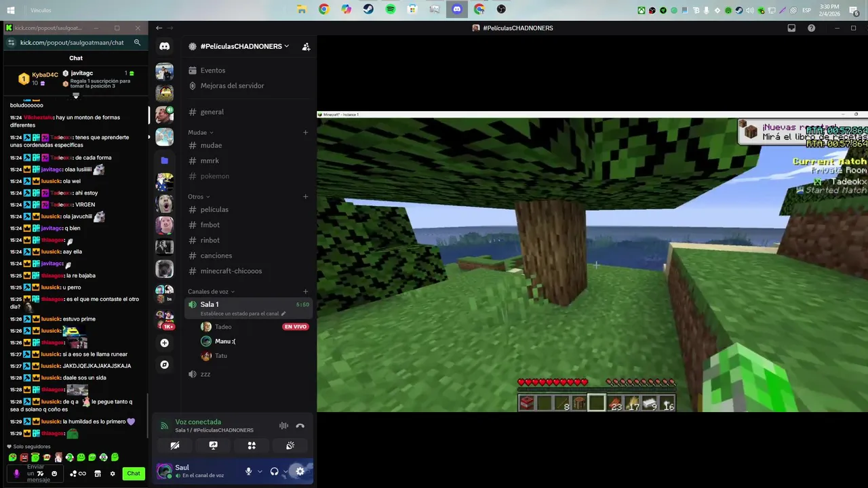Screen dimensions: 868x488
Task: Go back with Discord back arrow
Action: pos(159,28)
